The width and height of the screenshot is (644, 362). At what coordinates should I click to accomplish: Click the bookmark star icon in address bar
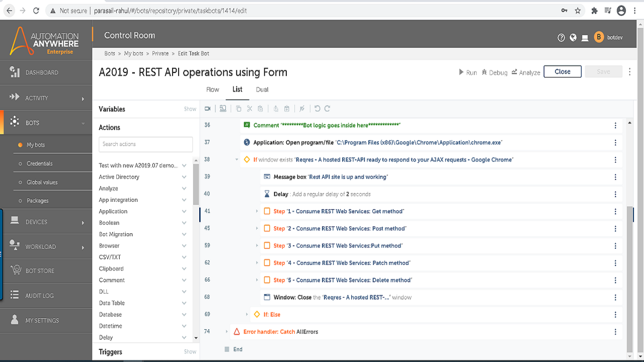coord(578,11)
